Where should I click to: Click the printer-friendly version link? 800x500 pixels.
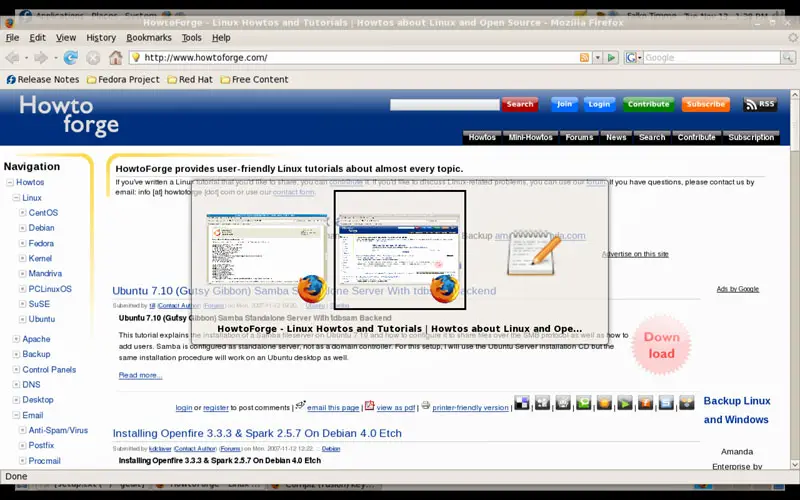(x=470, y=408)
